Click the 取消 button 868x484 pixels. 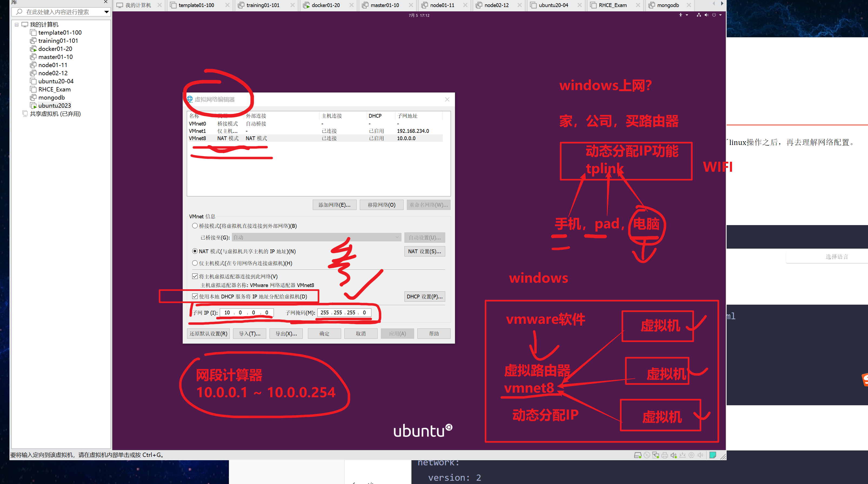point(361,334)
